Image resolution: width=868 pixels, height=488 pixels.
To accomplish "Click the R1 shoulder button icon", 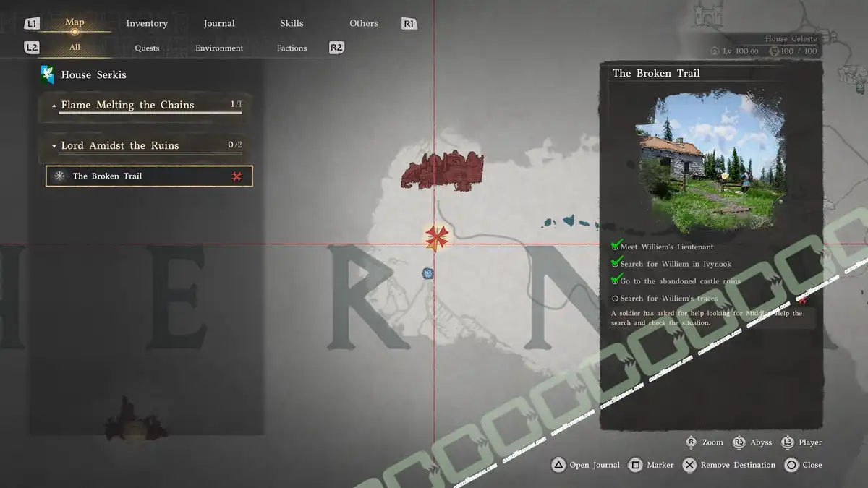I will click(x=409, y=24).
